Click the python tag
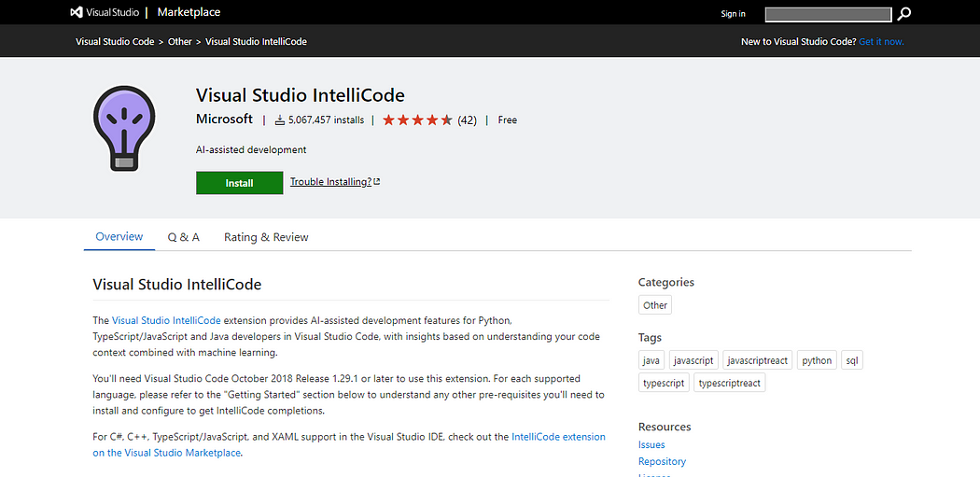This screenshot has width=980, height=477. coord(817,360)
